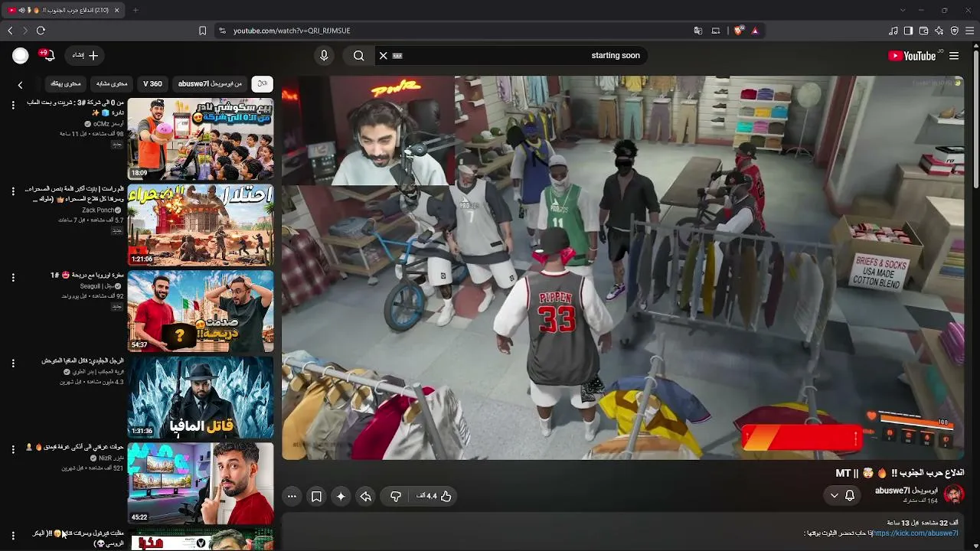
Task: Open the browser main hamburger menu
Action: tap(971, 31)
